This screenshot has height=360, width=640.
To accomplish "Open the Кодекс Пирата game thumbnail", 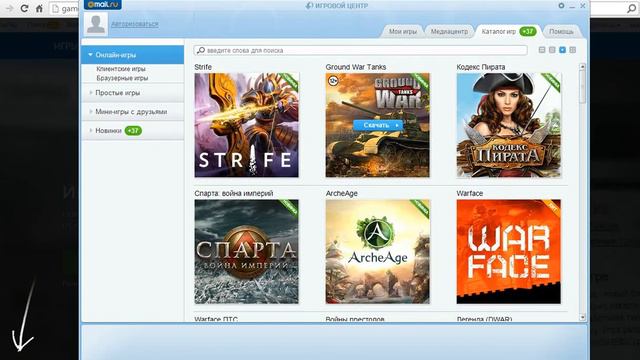I will (x=509, y=125).
